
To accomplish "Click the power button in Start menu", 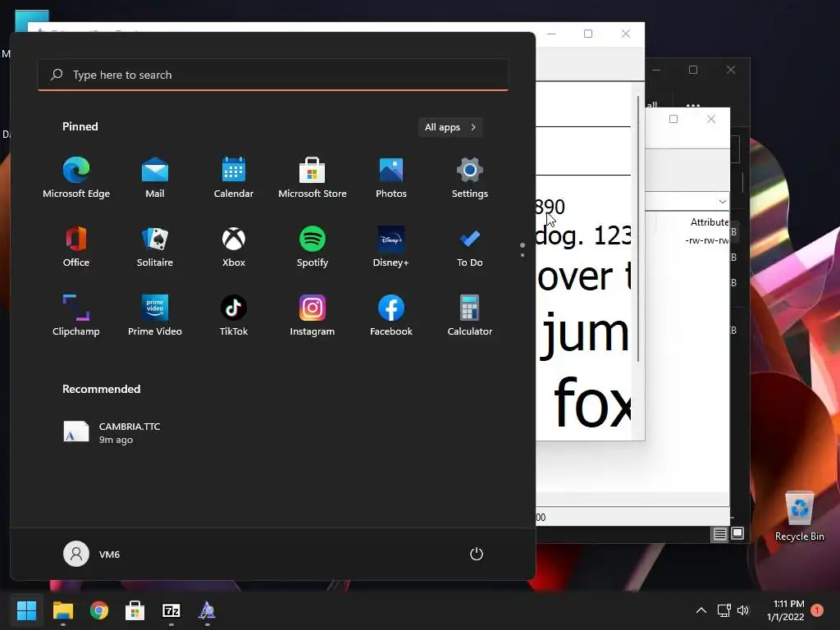I will [477, 554].
